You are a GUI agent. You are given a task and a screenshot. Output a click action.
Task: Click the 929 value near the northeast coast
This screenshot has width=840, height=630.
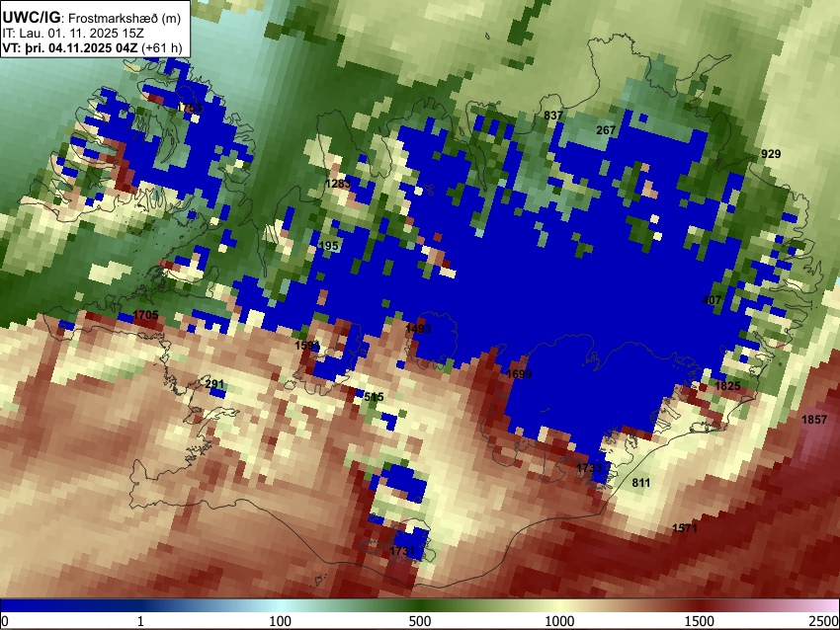click(x=771, y=154)
